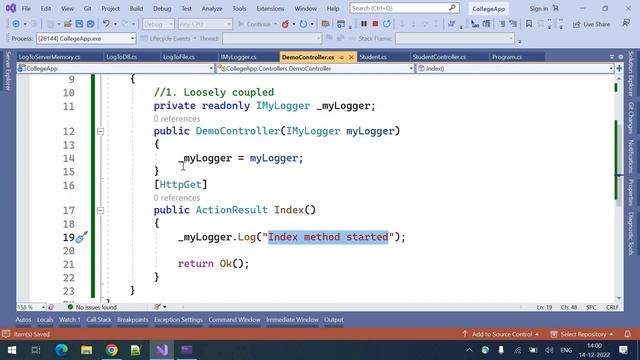
Task: Click the 'No issues found' status indicator
Action: pos(92,307)
